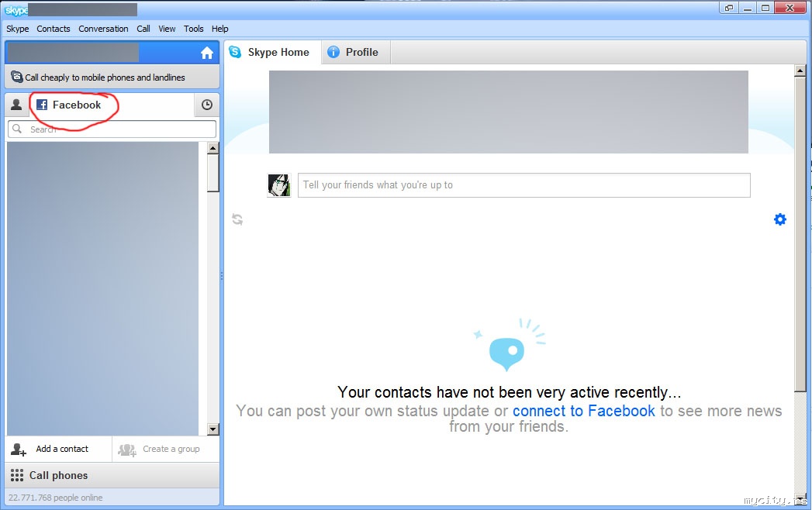Screen dimensions: 812x510
Task: Click the call phones banner icon
Action: click(x=16, y=77)
